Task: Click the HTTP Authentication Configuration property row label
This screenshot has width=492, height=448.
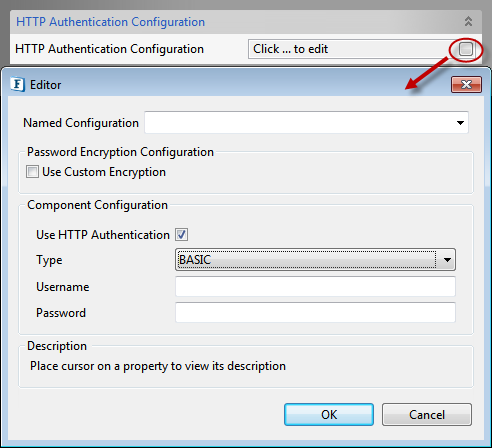Action: [109, 49]
